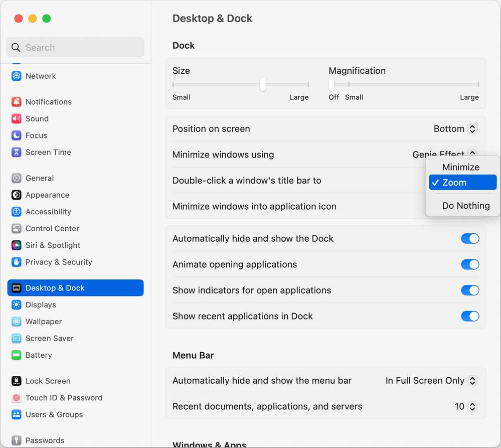Open Automatically hide menu bar dropdown
This screenshot has height=448, width=501.
[x=430, y=381]
